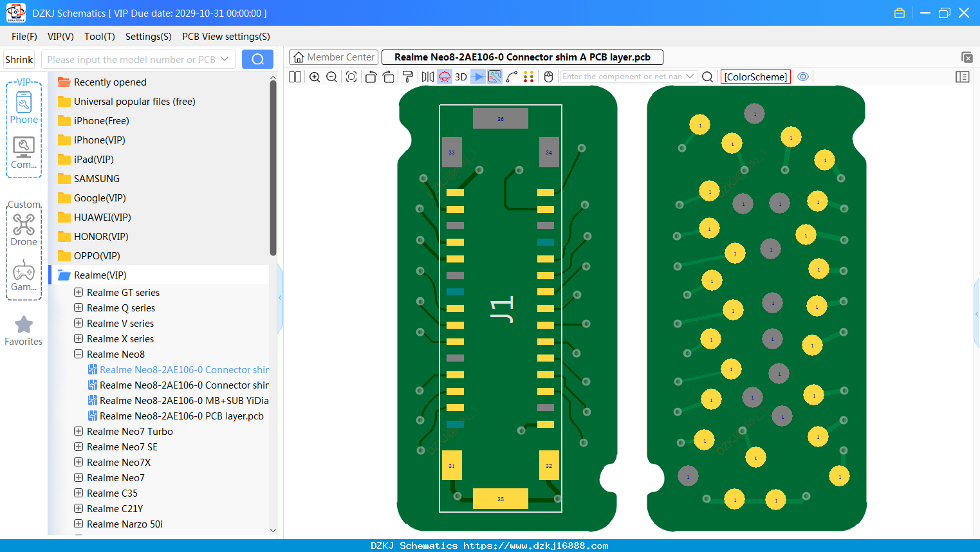Zoom in on the PCB view
This screenshot has height=552, width=980.
pos(315,77)
